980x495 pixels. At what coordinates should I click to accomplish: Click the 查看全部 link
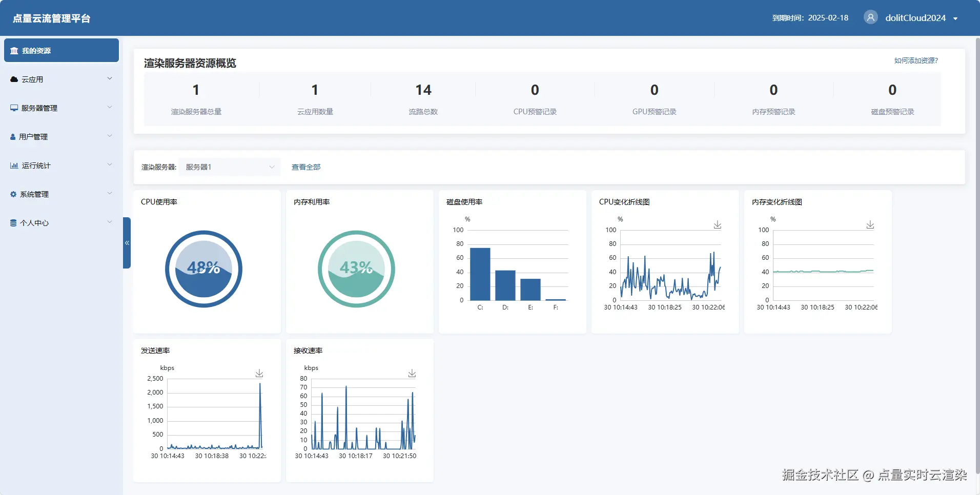[306, 167]
